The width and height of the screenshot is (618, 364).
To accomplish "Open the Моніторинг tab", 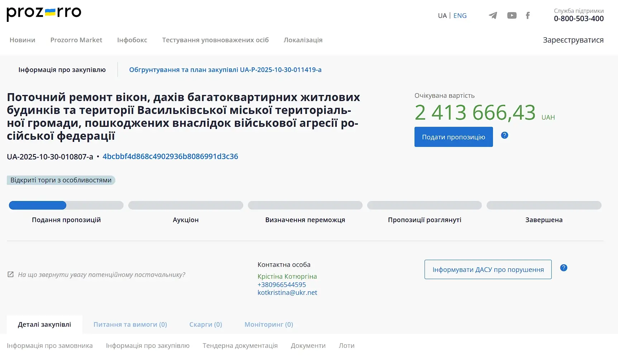I will [x=269, y=325].
